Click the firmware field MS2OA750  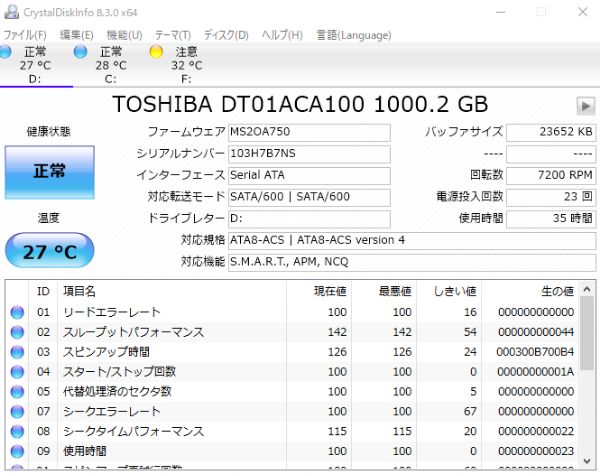click(x=309, y=132)
